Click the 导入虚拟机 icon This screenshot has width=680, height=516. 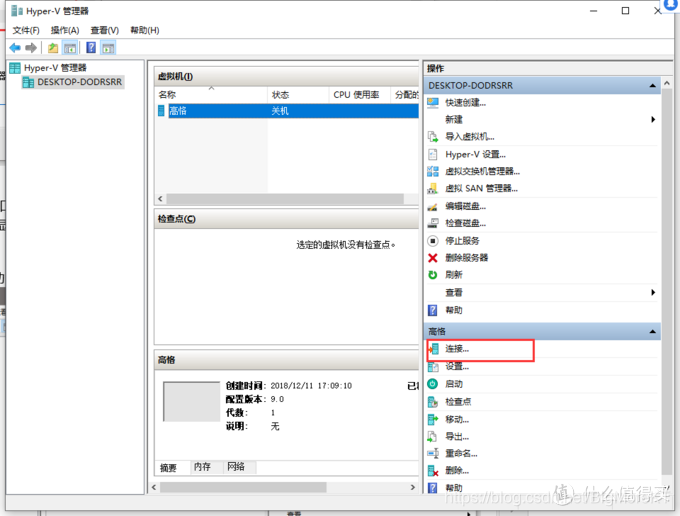click(x=433, y=137)
